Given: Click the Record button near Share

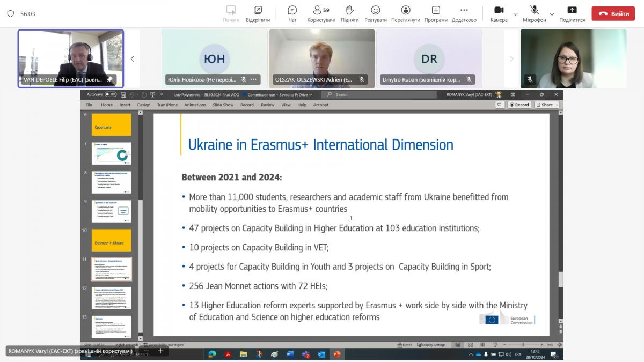Looking at the screenshot, I should click(519, 105).
